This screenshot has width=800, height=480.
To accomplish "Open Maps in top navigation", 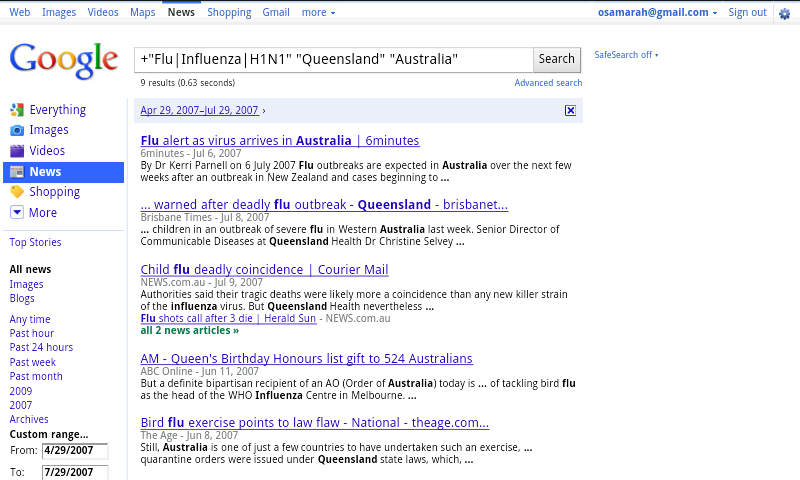I will [x=142, y=12].
